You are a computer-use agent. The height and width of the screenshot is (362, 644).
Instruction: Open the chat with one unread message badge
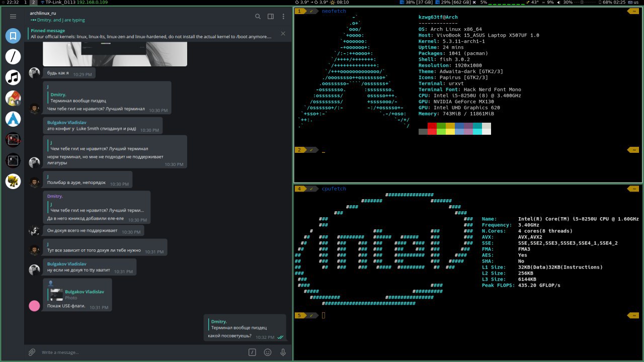click(x=13, y=98)
